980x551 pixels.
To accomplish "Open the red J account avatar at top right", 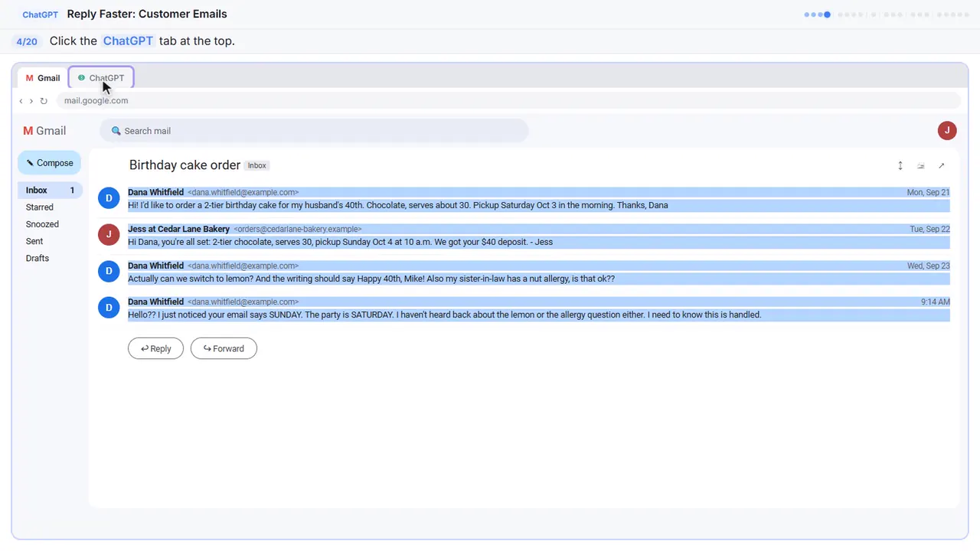I will coord(947,130).
